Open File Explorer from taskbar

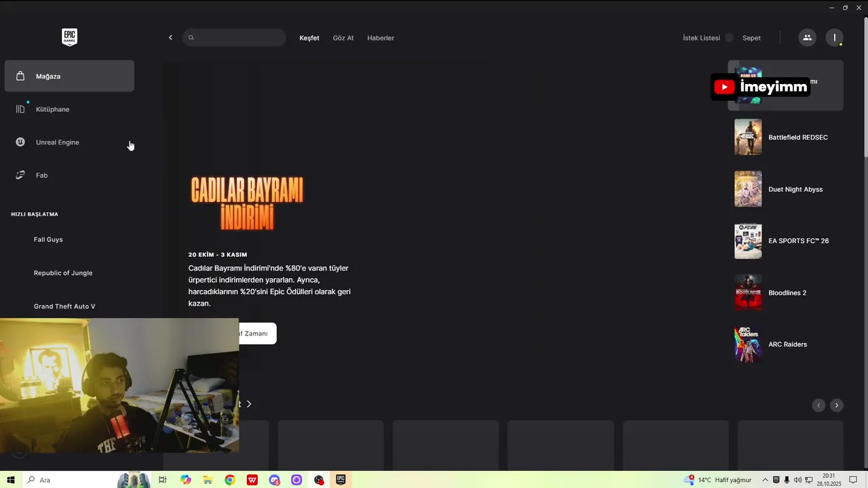coord(208,480)
